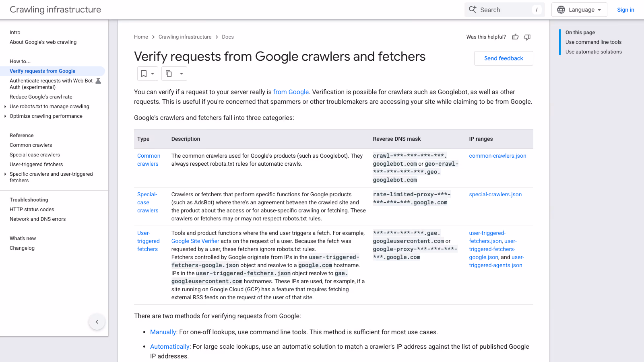Click the 'Automatically' method link
Image resolution: width=644 pixels, height=362 pixels.
pos(169,347)
